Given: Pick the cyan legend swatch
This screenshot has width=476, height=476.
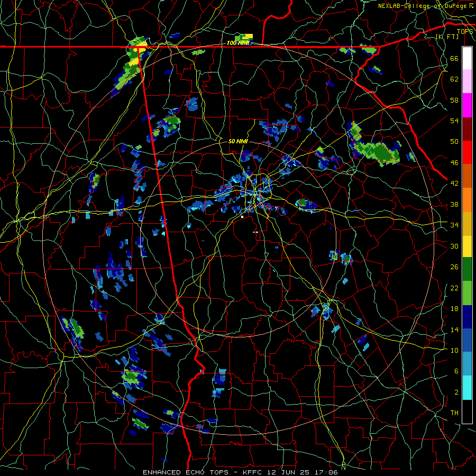Looking at the screenshot, I should pos(467,388).
